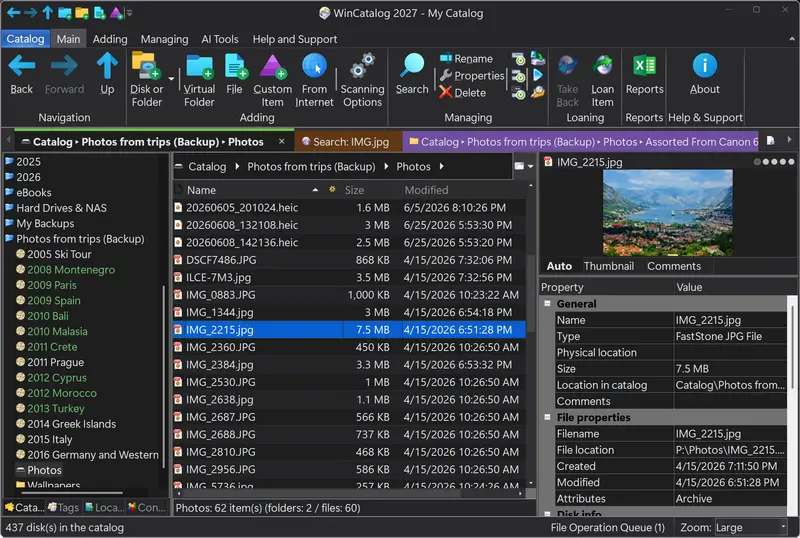This screenshot has height=538, width=800.
Task: Open the Help and Support tab
Action: [294, 39]
